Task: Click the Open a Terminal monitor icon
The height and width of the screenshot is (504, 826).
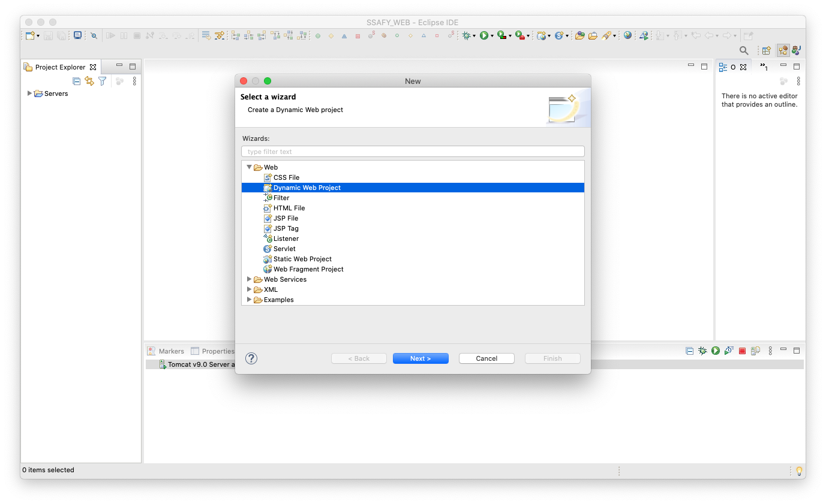Action: (77, 35)
